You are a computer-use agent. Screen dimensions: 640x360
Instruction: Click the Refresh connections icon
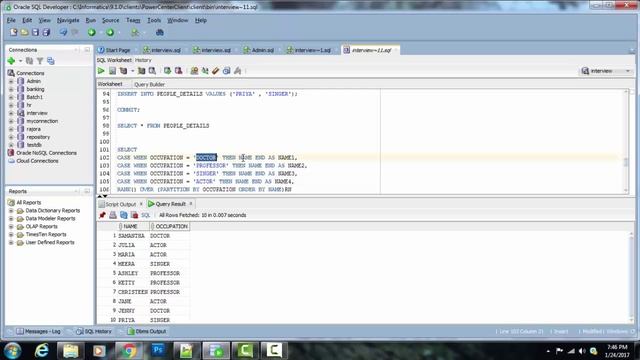pyautogui.click(x=29, y=61)
